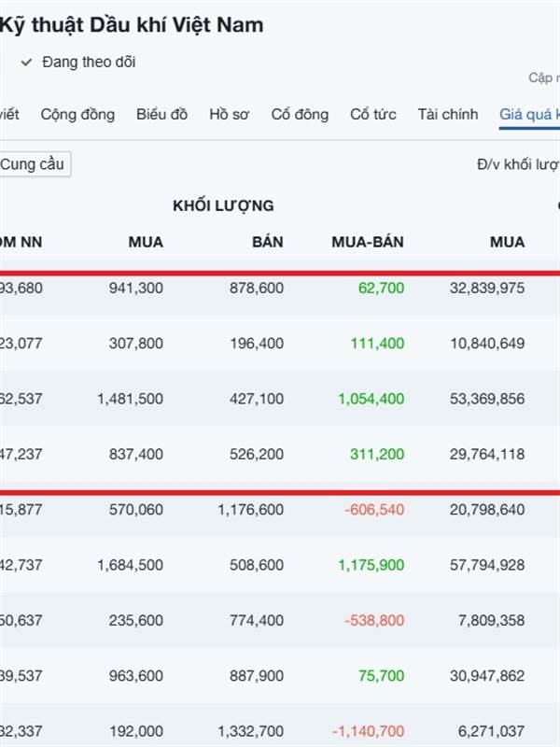Viewport: 560px width, 747px height.
Task: Select the active Giá quá khứ tab
Action: [x=528, y=114]
